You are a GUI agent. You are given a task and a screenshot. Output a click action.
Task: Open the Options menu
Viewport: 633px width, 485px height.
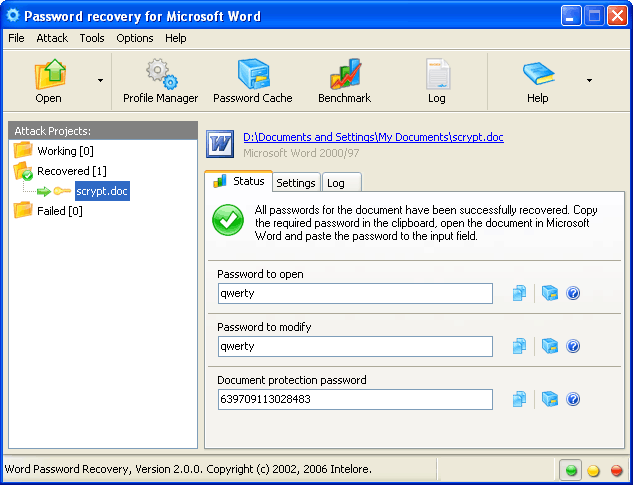click(x=135, y=38)
